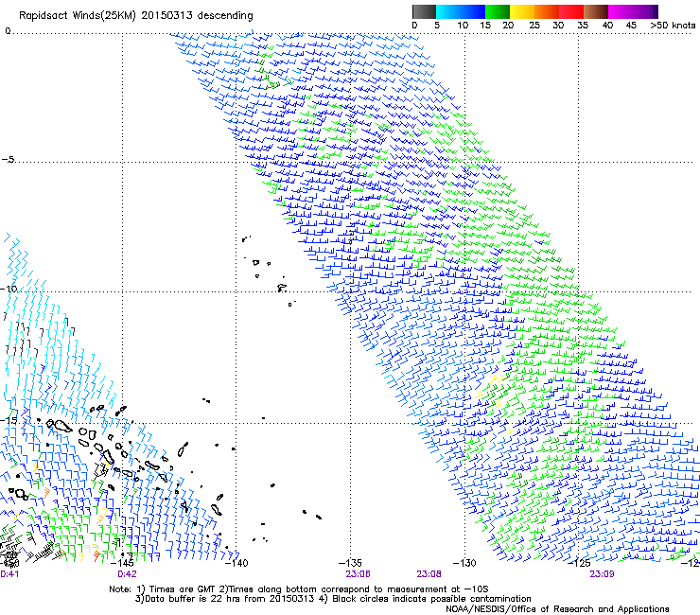Click the green 15-20 knots legend color
700x615 pixels.
[498, 11]
